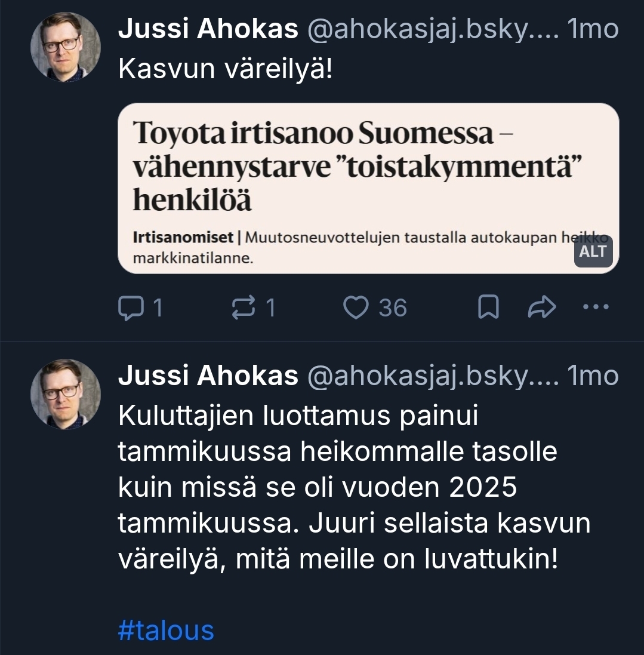This screenshot has height=655, width=644.
Task: Click the 1mo timestamp on second post
Action: click(594, 376)
